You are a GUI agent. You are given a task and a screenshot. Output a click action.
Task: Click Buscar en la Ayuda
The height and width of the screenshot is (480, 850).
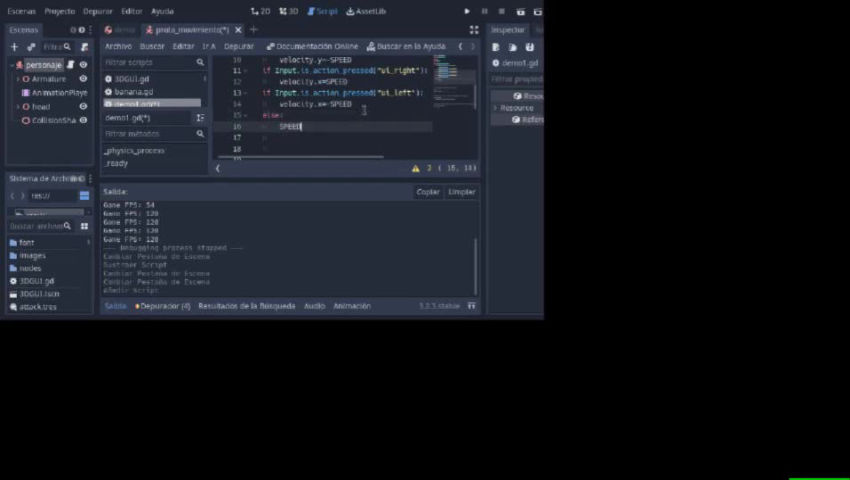point(406,47)
